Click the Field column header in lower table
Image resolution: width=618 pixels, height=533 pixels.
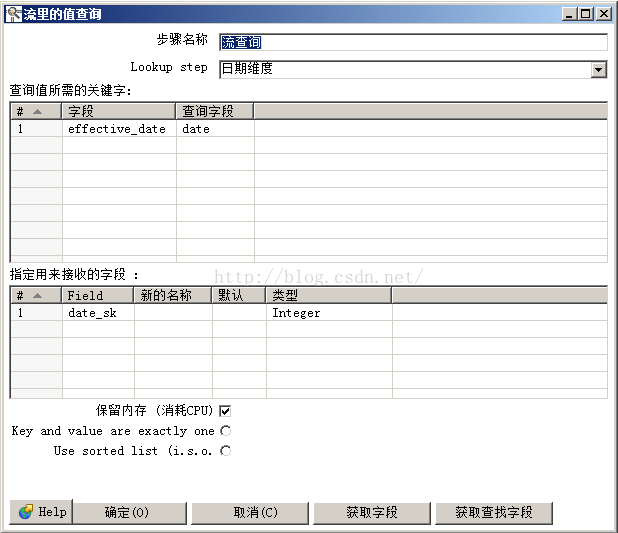tap(98, 295)
